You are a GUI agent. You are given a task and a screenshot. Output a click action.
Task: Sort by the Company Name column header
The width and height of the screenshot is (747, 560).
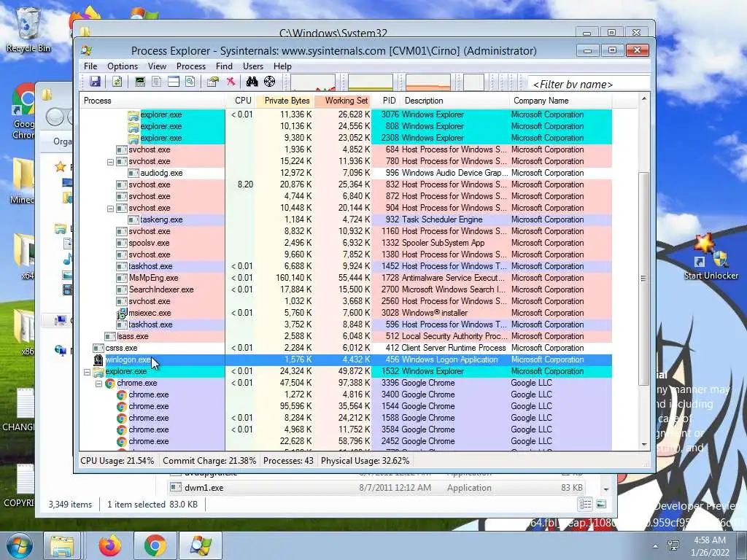560,101
